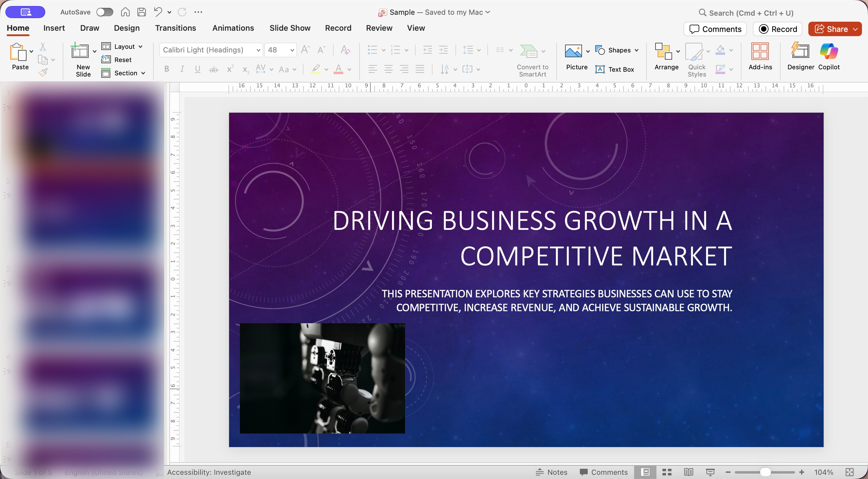This screenshot has height=479, width=868.
Task: Click the Clear Formatting icon
Action: click(x=345, y=50)
